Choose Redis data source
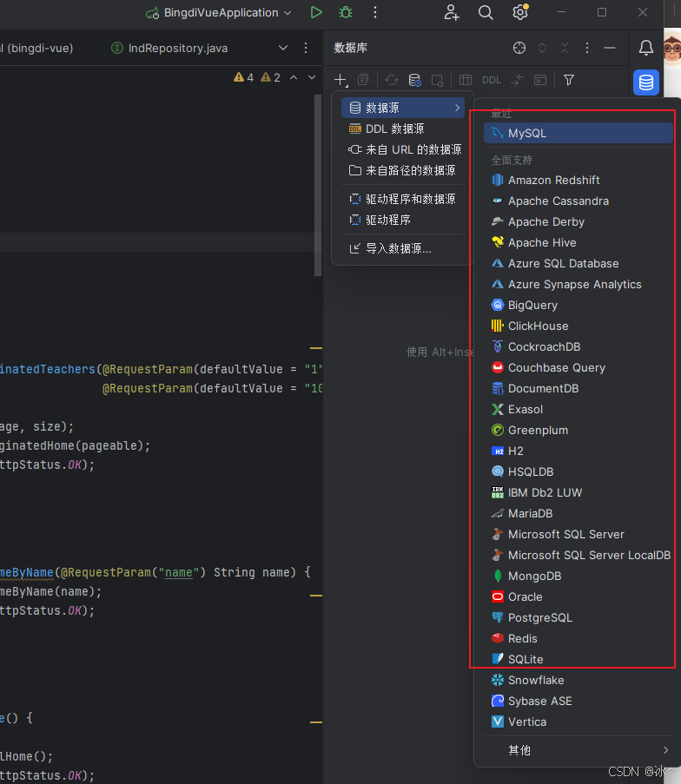Screen dimensions: 681x784 pyautogui.click(x=579, y=638)
